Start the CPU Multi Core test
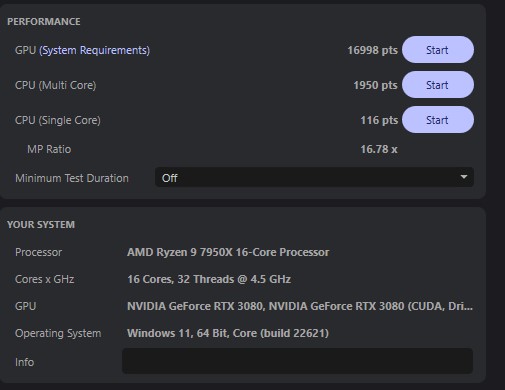Viewport: 505px width, 390px height. click(438, 85)
